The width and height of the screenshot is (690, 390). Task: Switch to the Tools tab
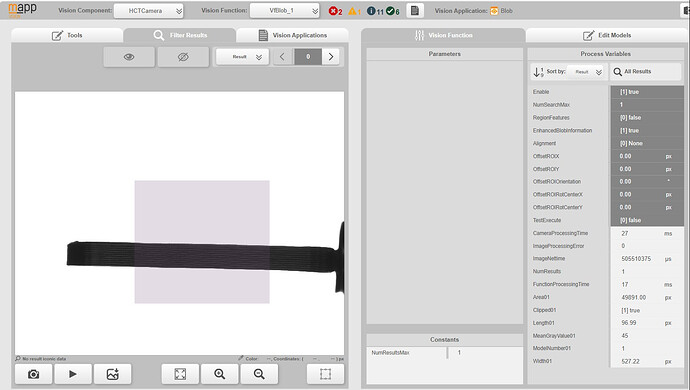pos(67,35)
